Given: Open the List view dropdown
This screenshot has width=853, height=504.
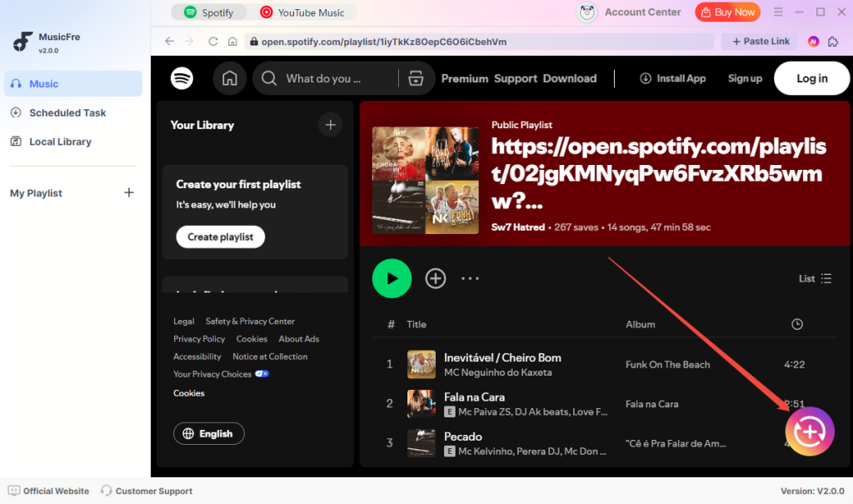Looking at the screenshot, I should [815, 278].
